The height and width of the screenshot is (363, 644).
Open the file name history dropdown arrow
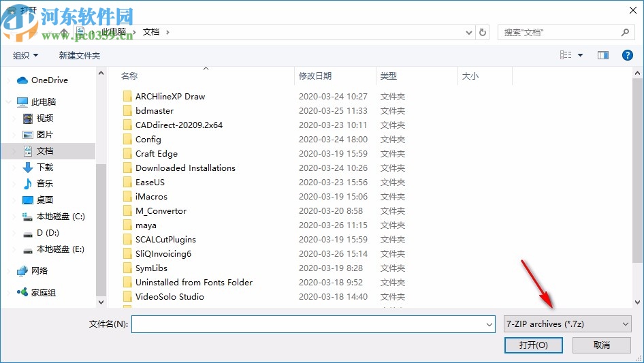489,324
